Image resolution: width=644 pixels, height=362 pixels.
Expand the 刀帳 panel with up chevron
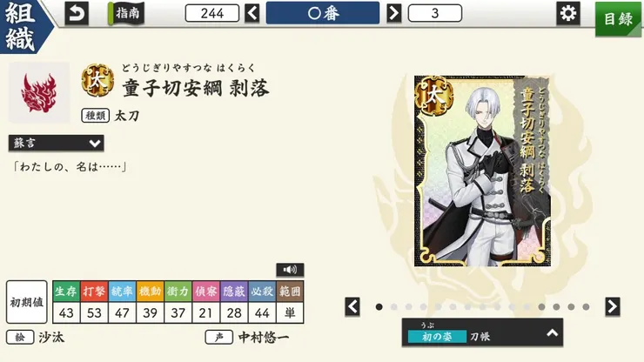point(552,332)
